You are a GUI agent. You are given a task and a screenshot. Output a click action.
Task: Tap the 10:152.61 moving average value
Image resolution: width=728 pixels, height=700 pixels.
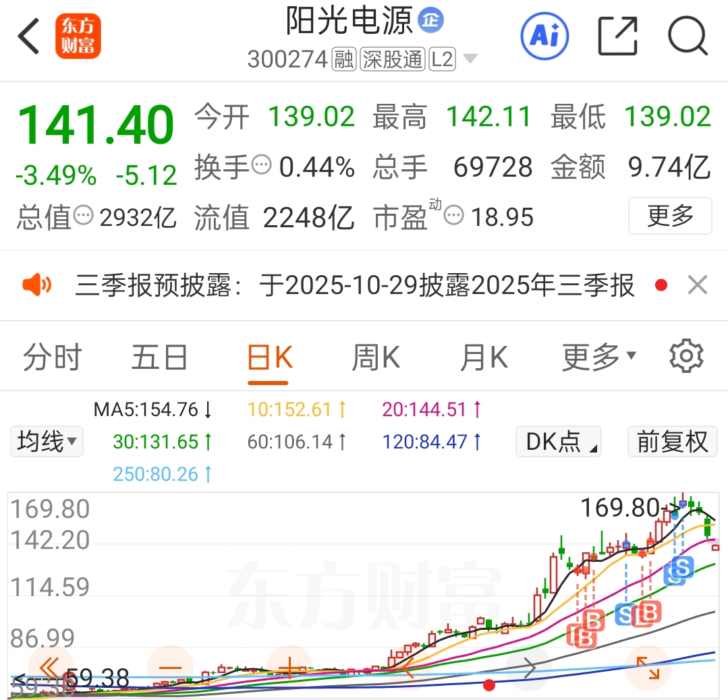[296, 410]
